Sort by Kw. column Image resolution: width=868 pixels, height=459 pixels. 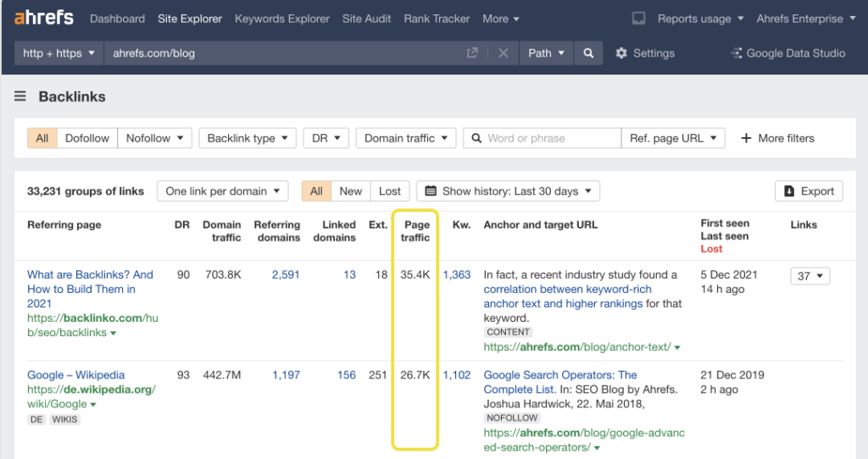[462, 224]
